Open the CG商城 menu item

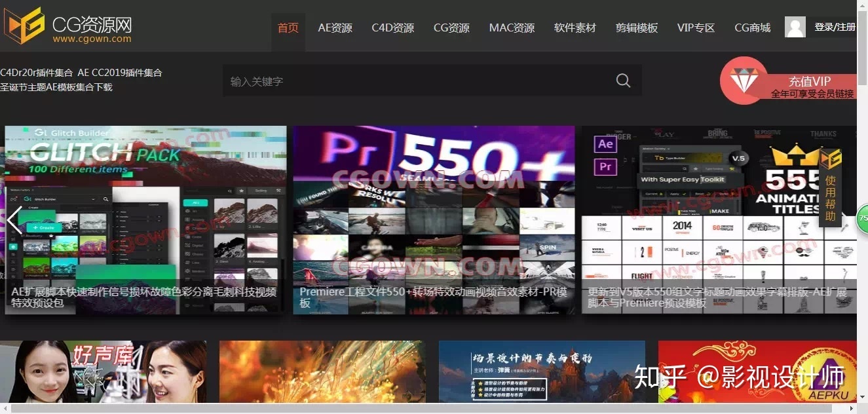point(753,28)
